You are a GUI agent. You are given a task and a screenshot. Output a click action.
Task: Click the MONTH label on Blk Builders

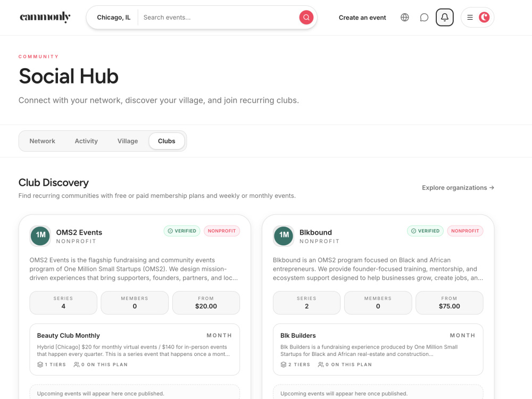click(x=462, y=335)
